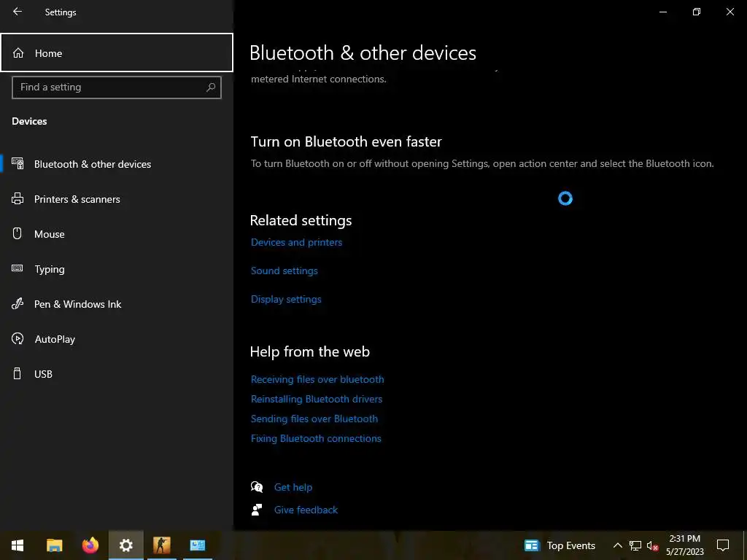Open Fixing Bluetooth connections help
Screen dimensions: 747x560
(x=316, y=438)
